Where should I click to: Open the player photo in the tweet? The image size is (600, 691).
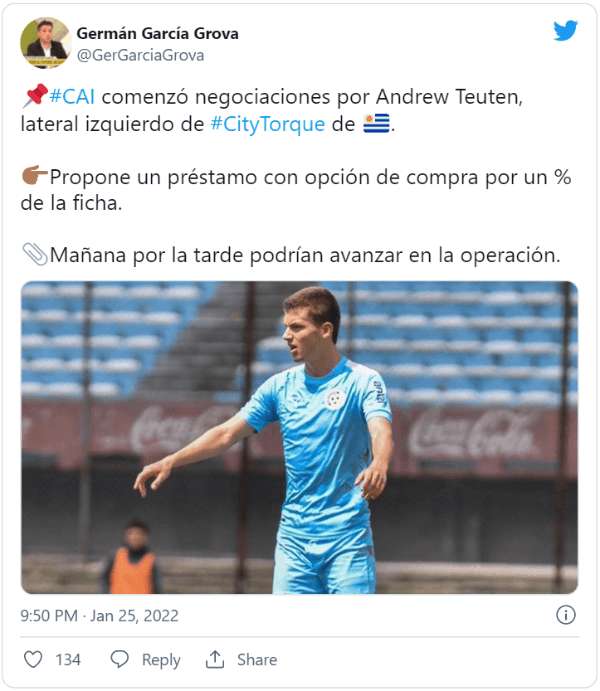click(300, 438)
